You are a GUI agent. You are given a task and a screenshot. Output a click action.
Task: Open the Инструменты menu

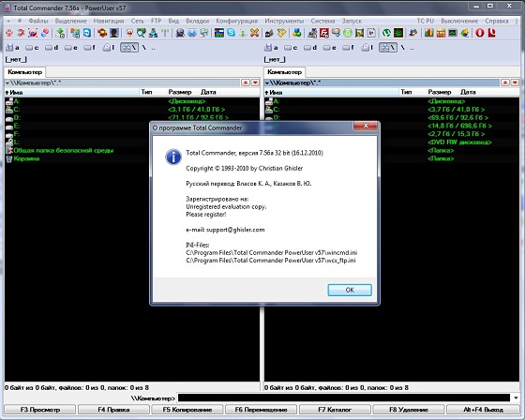click(284, 21)
